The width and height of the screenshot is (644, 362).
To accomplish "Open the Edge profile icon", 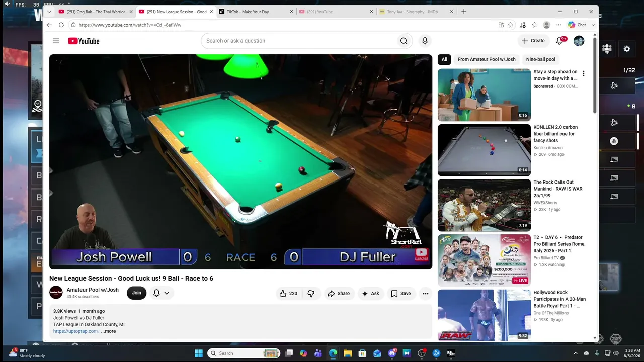I will pos(547,25).
